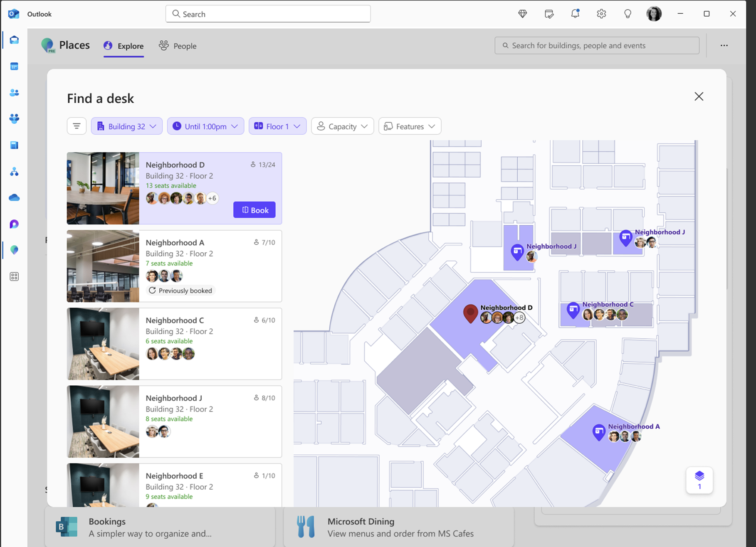The width and height of the screenshot is (756, 547).
Task: Open the Until 1:00pm time dropdown
Action: [205, 126]
